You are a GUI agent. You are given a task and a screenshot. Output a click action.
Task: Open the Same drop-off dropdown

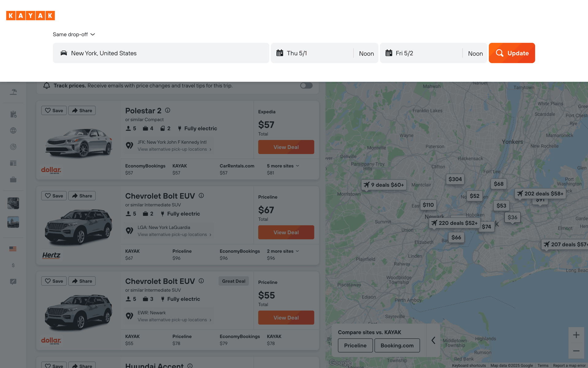click(x=74, y=34)
